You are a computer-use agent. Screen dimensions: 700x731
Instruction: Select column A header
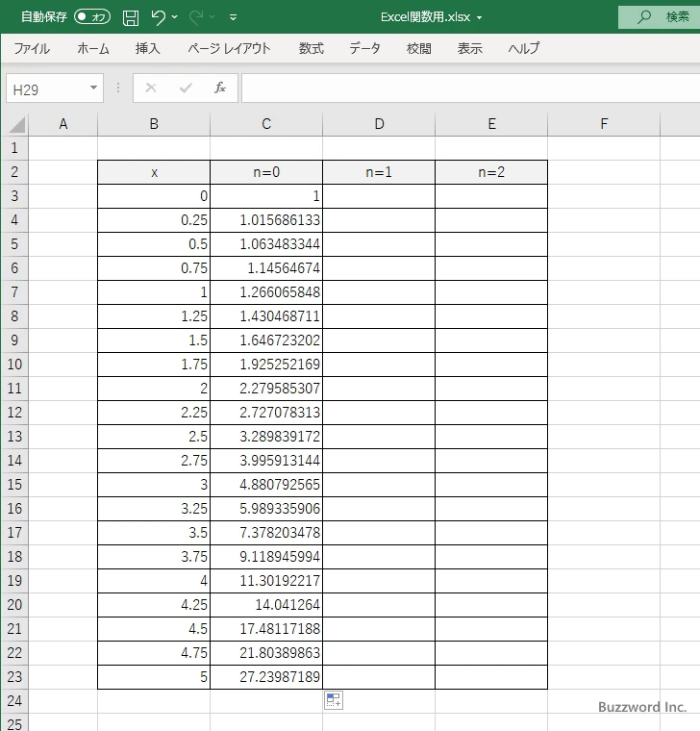click(63, 124)
